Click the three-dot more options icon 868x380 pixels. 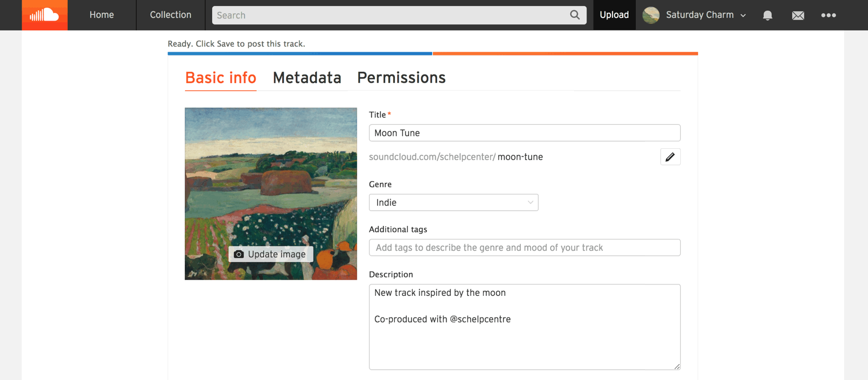[828, 15]
